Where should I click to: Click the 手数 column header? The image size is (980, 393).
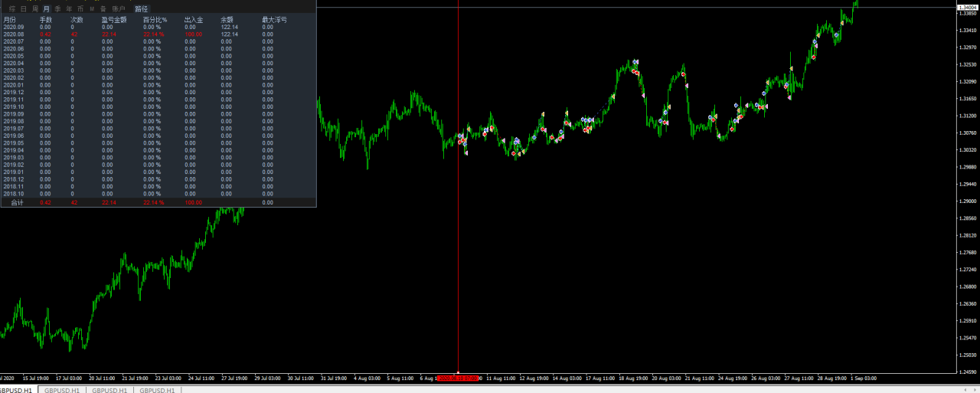(x=46, y=19)
